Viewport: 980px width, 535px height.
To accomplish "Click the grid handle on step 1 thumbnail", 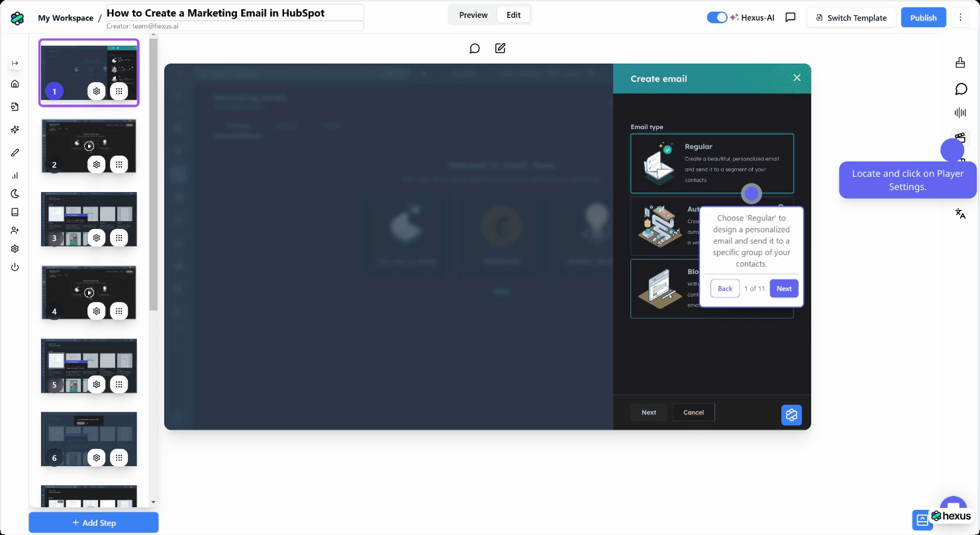I will coord(119,91).
